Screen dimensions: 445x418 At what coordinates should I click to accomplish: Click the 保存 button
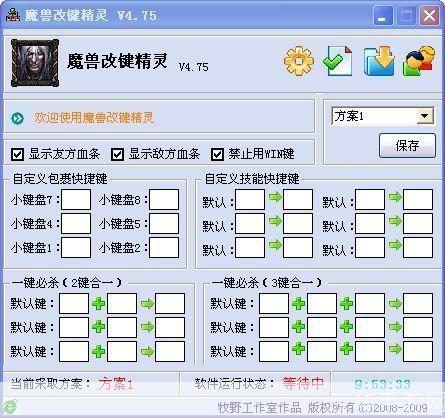pos(407,146)
